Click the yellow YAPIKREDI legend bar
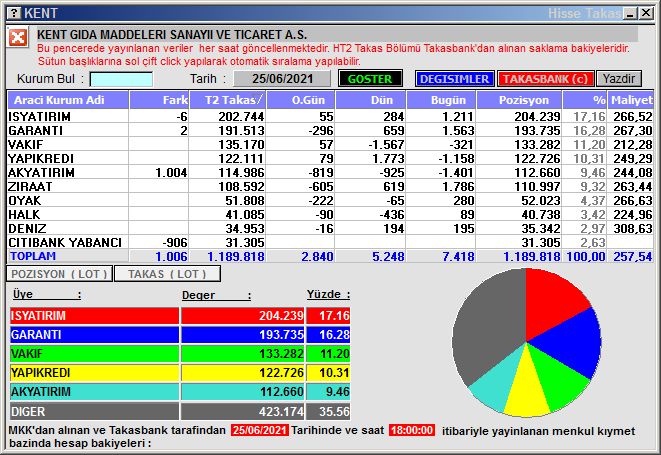Image resolution: width=661 pixels, height=455 pixels. 94,373
